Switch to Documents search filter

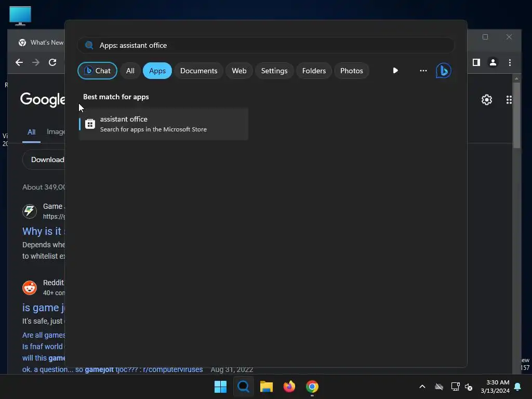click(x=198, y=71)
